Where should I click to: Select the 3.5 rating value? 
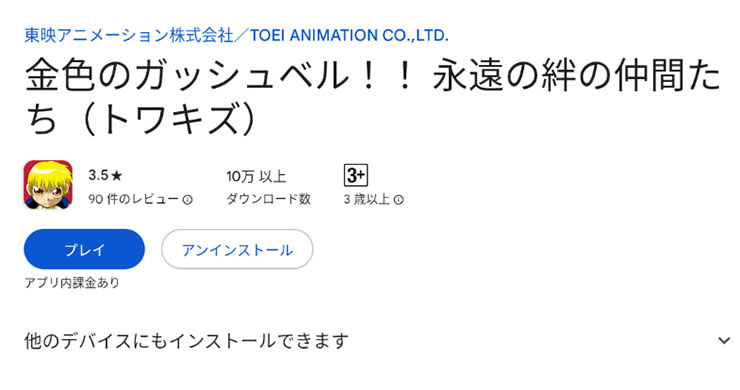[98, 176]
